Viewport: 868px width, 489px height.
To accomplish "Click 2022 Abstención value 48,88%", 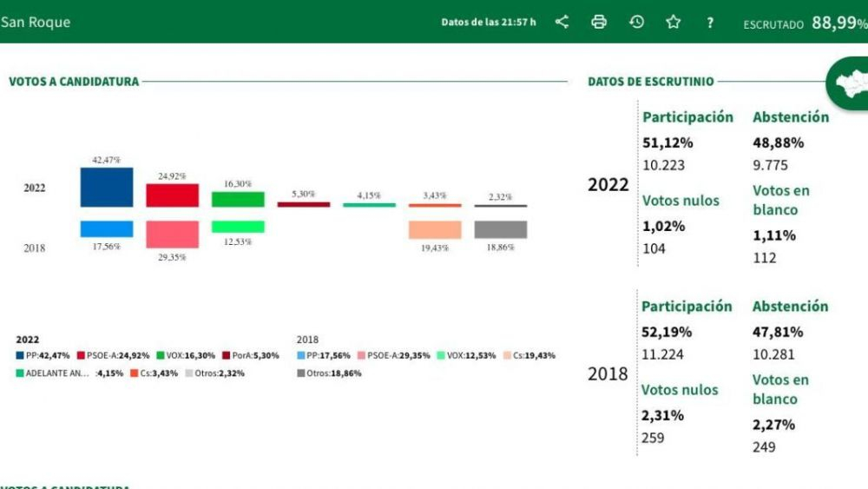I will click(778, 143).
